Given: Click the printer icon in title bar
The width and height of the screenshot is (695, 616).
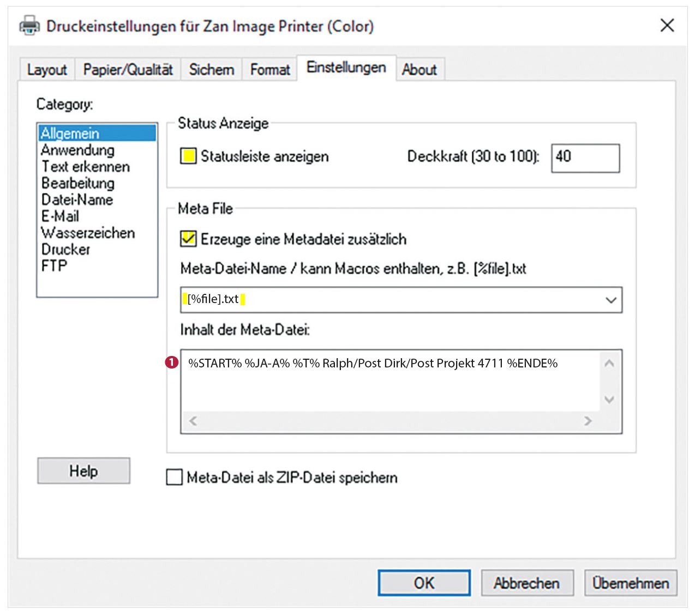Looking at the screenshot, I should click(x=29, y=26).
